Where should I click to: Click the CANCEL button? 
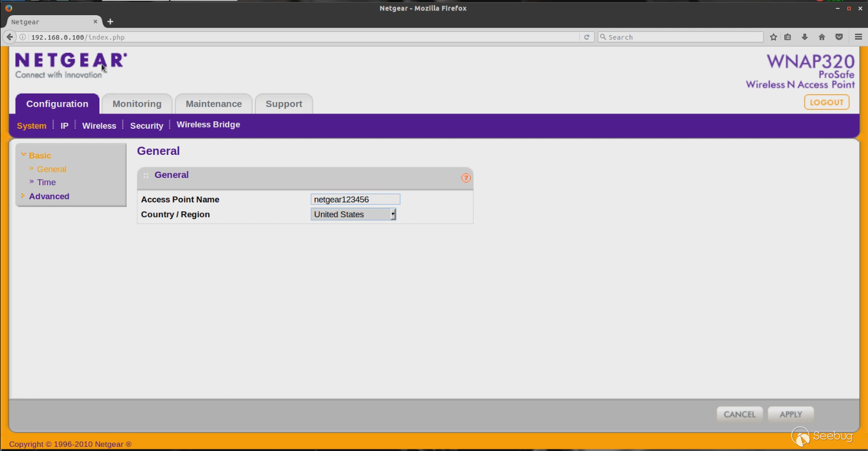(x=740, y=414)
